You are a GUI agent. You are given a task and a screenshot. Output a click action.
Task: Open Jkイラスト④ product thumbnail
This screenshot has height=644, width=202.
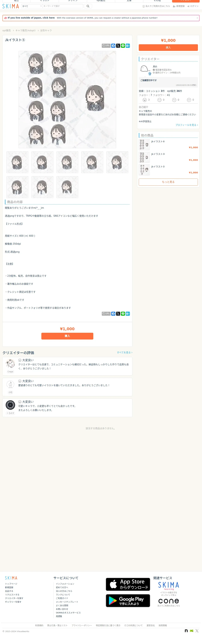click(144, 145)
